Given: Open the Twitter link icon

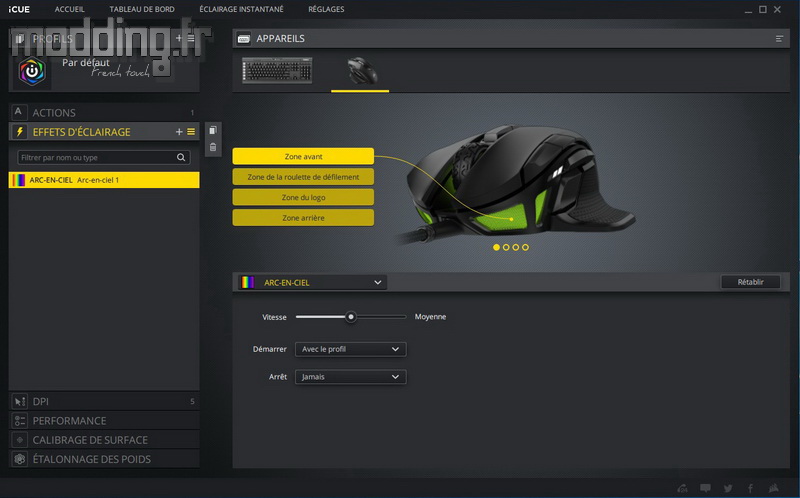Looking at the screenshot, I should 728,488.
